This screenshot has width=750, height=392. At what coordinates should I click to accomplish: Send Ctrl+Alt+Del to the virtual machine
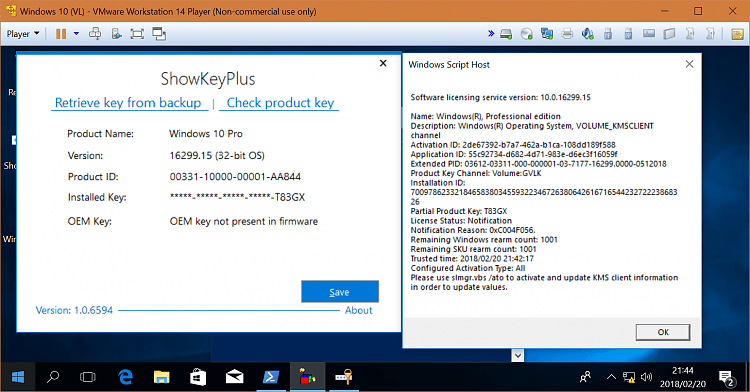95,34
